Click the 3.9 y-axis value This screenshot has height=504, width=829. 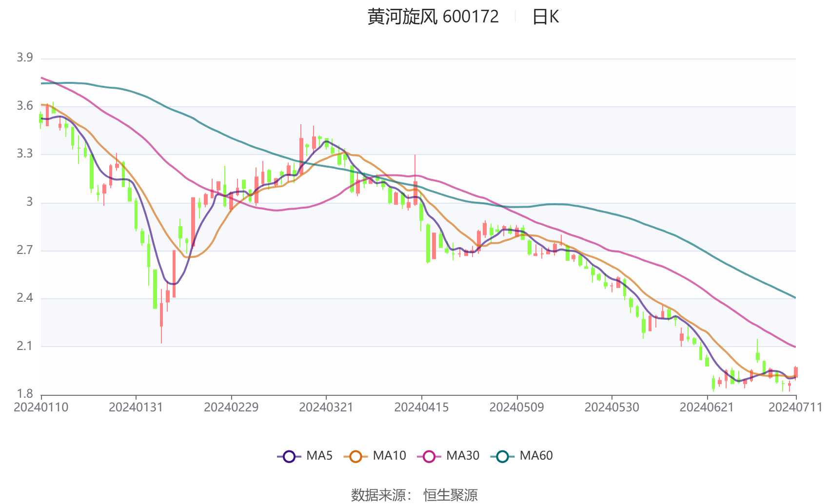click(x=25, y=58)
